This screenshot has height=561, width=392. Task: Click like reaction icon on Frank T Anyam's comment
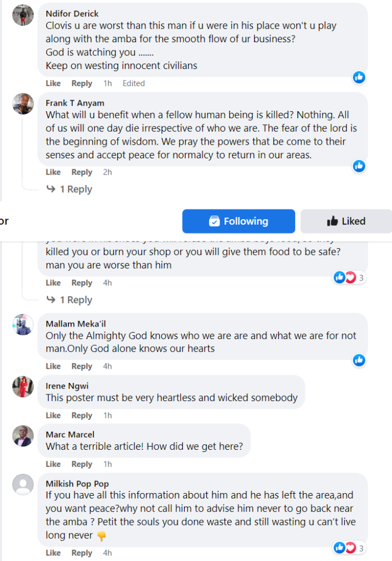click(x=359, y=166)
